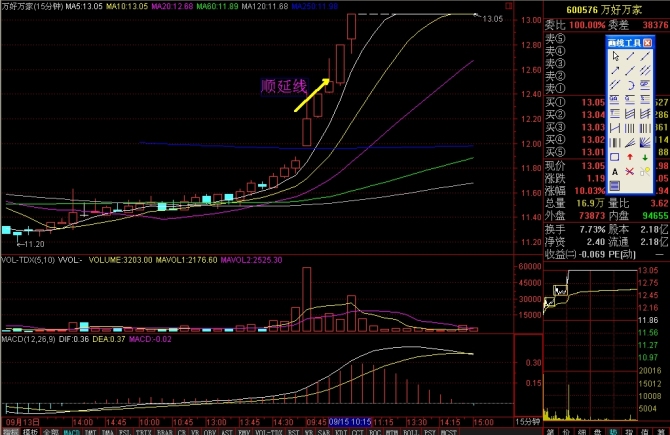
Task: Place a red up-arrow marker
Action: 630,157
